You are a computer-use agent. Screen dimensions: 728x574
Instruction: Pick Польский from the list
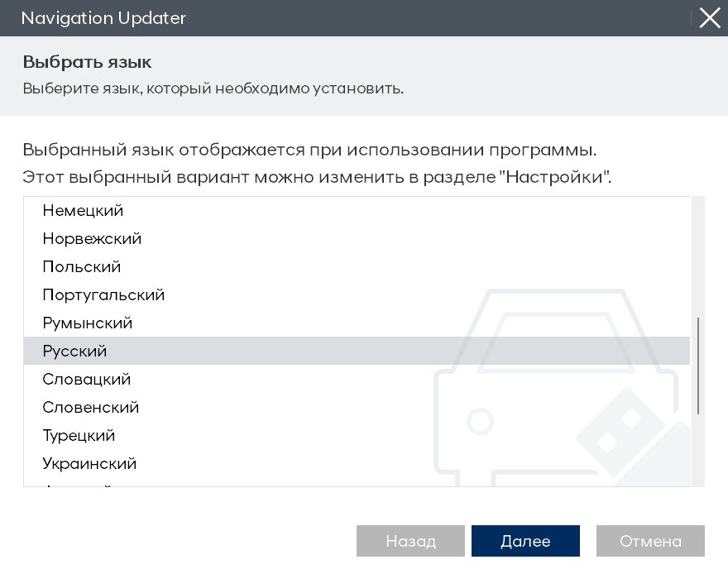82,267
